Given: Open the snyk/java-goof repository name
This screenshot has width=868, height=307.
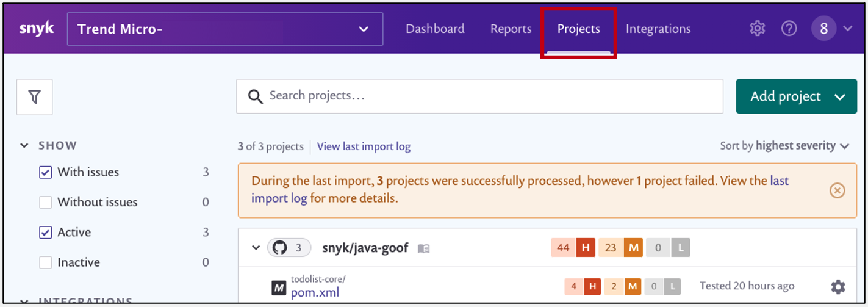Looking at the screenshot, I should (366, 248).
